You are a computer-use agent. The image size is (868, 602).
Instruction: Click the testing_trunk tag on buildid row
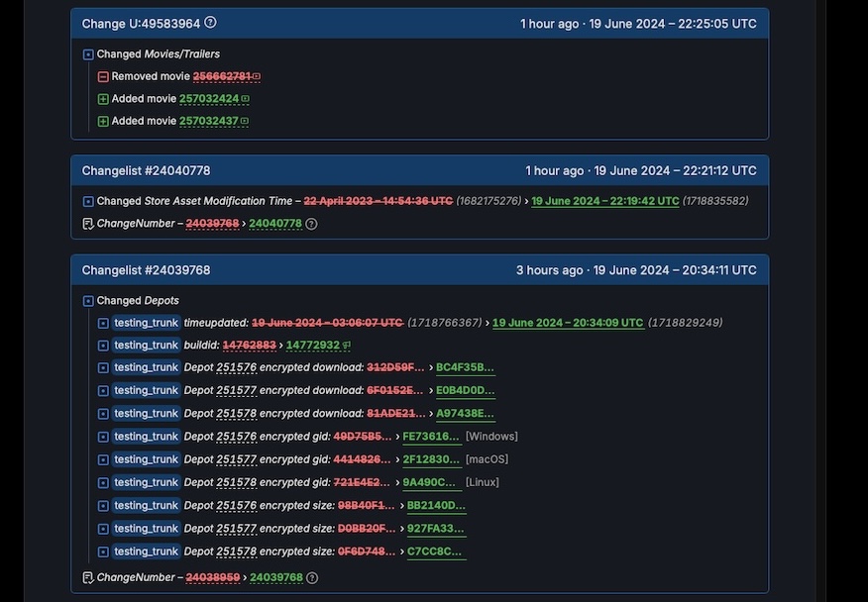146,346
